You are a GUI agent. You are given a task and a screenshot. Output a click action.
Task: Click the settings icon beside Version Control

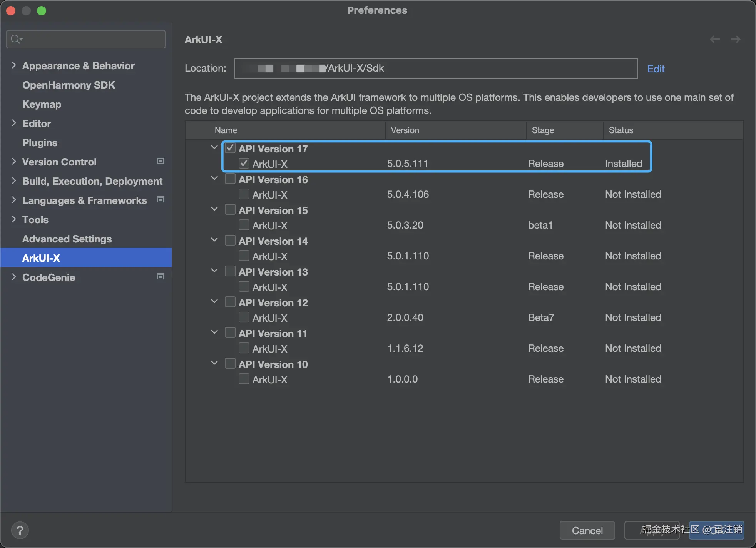tap(160, 161)
